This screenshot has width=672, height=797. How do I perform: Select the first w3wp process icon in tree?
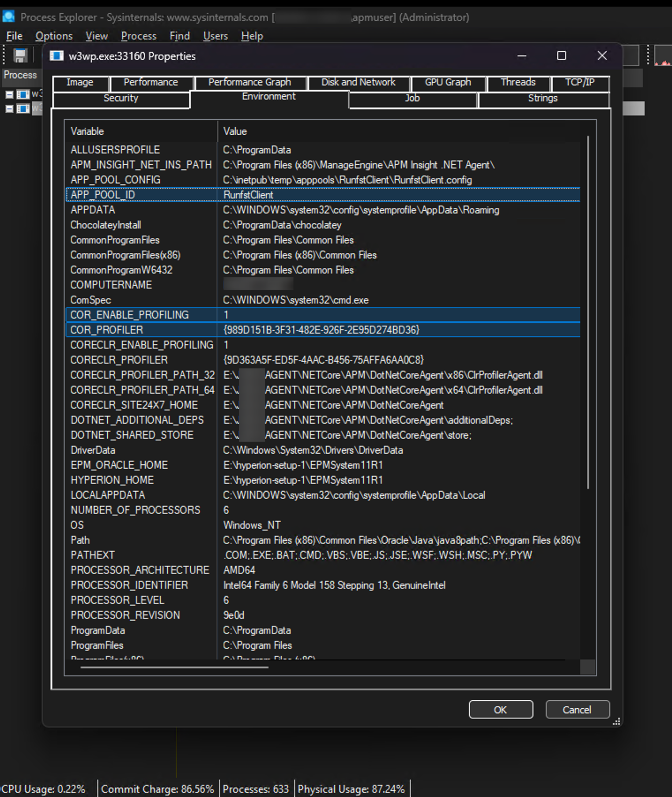click(23, 94)
